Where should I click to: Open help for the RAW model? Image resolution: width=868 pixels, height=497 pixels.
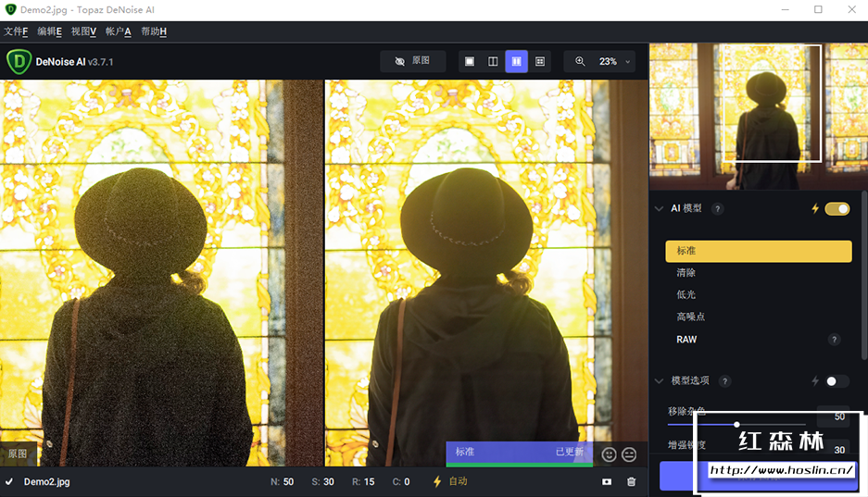pos(835,340)
